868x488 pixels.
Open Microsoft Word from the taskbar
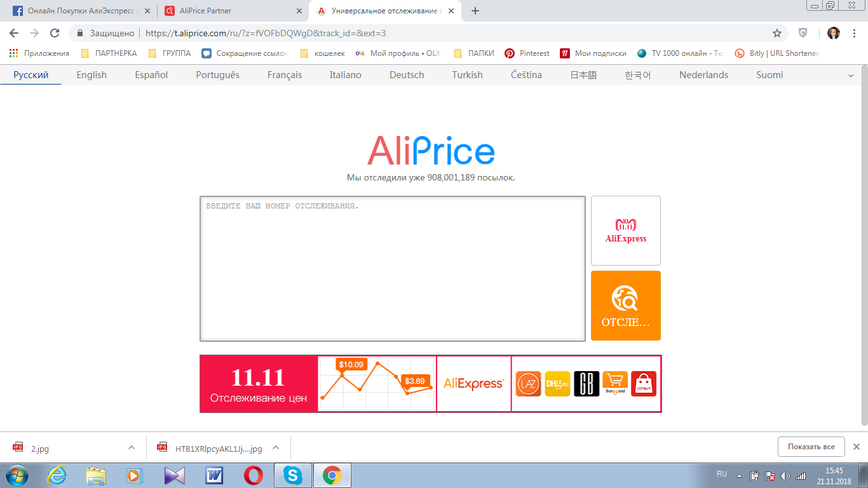(x=214, y=475)
